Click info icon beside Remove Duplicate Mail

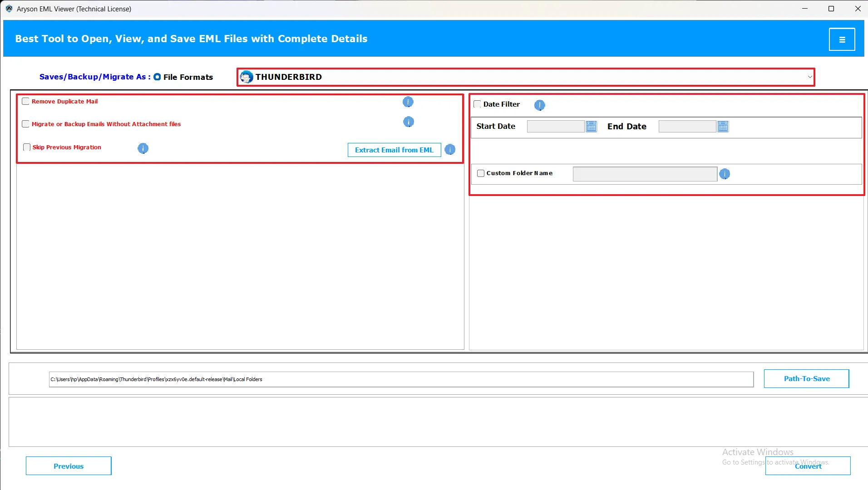pos(408,102)
